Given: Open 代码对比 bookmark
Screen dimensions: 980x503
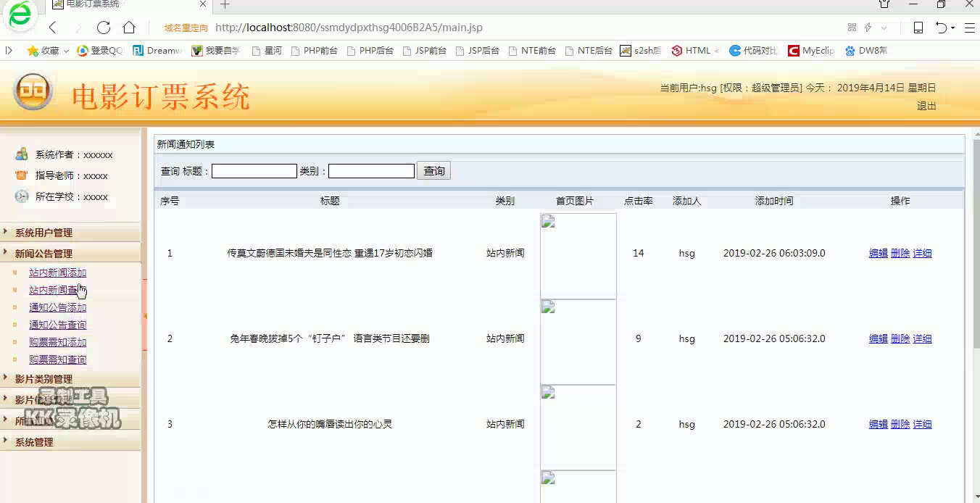Looking at the screenshot, I should [x=754, y=51].
